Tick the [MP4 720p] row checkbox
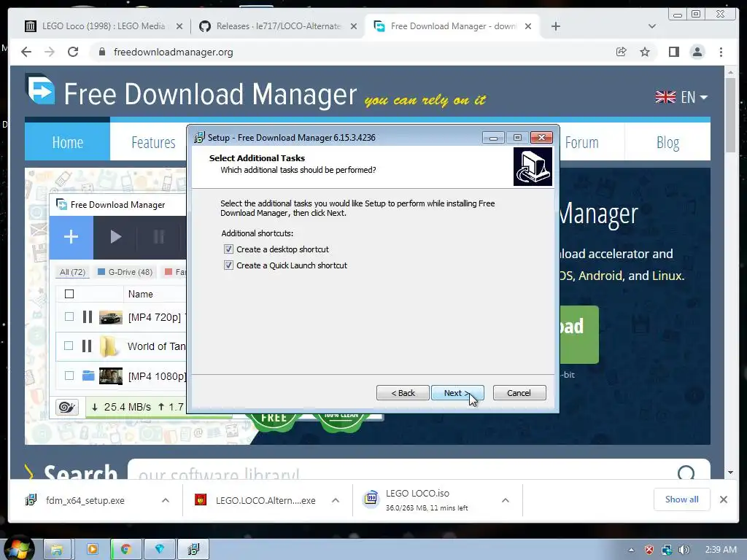747x560 pixels. (x=69, y=316)
